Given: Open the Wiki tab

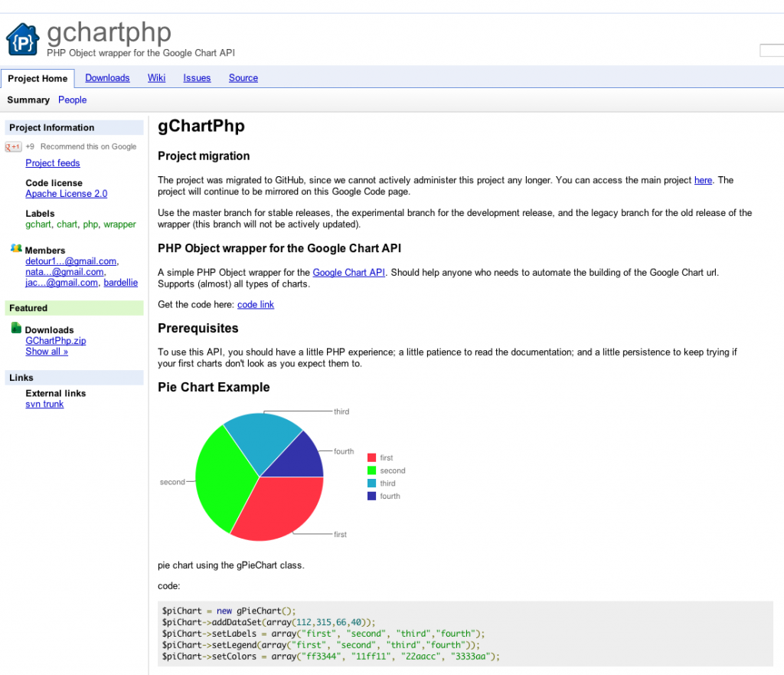Looking at the screenshot, I should [156, 77].
